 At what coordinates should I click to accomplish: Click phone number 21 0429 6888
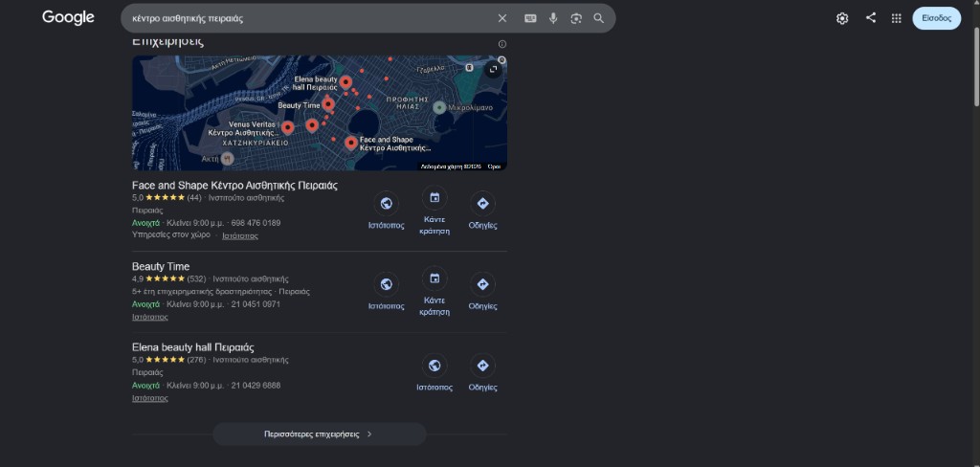pyautogui.click(x=256, y=386)
